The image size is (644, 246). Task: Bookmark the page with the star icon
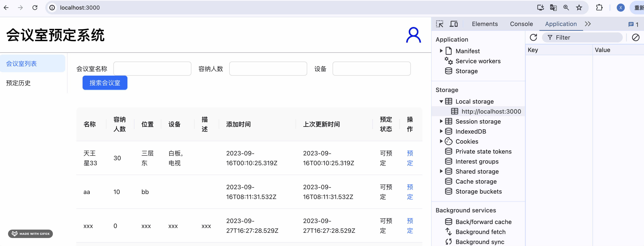coord(579,7)
